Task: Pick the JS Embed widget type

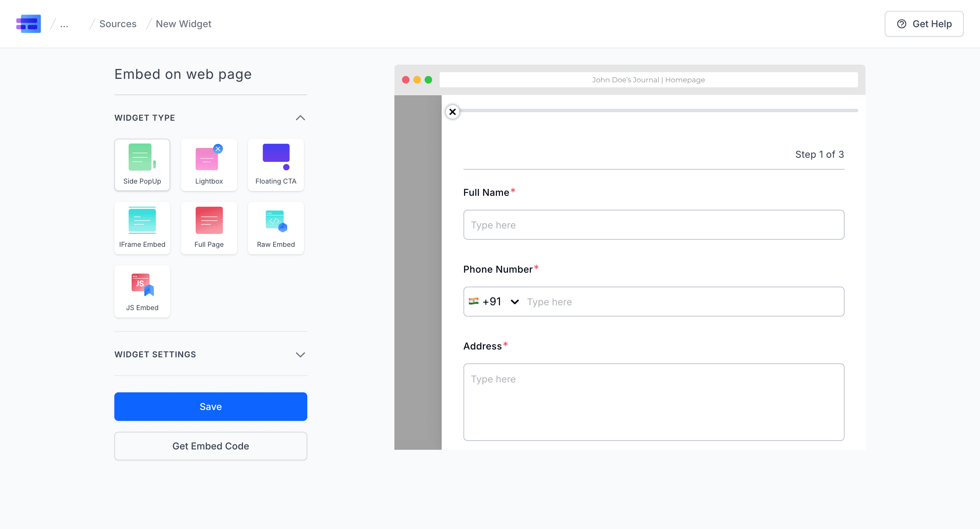Action: [x=142, y=291]
